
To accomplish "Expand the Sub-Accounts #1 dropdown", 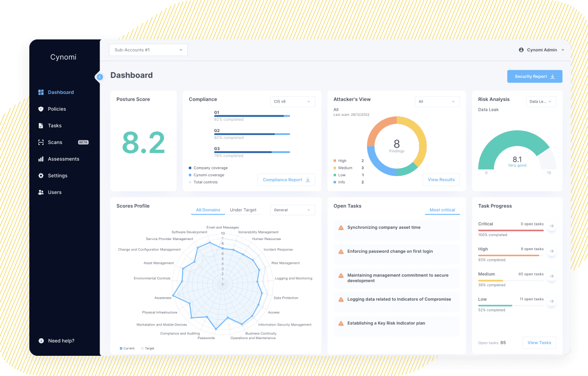I will tap(148, 50).
